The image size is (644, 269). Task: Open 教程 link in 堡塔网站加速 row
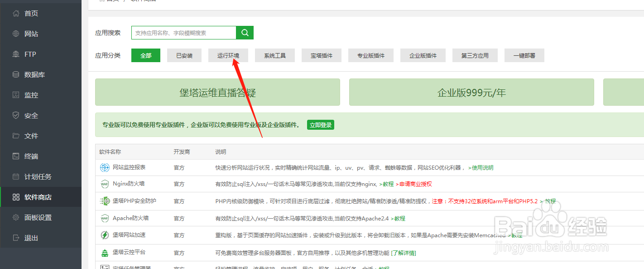[517, 235]
